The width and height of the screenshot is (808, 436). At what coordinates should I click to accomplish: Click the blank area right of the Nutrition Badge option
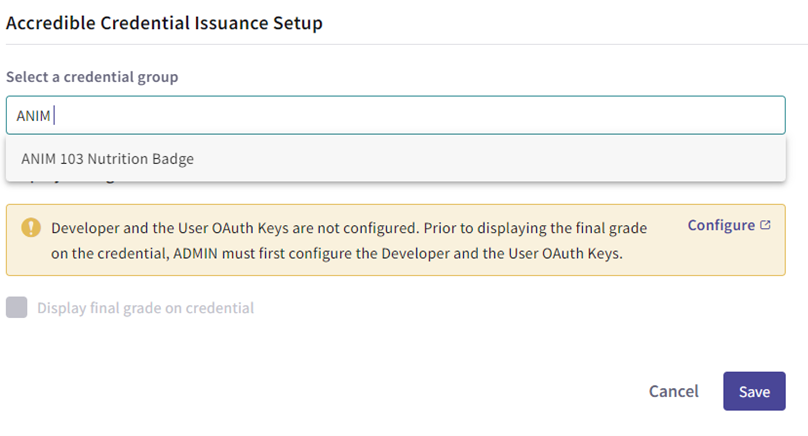pos(490,159)
